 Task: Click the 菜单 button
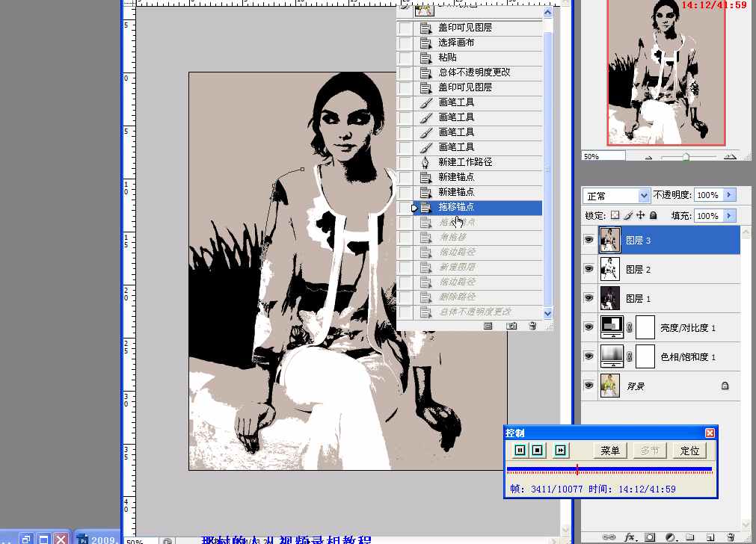pos(610,451)
